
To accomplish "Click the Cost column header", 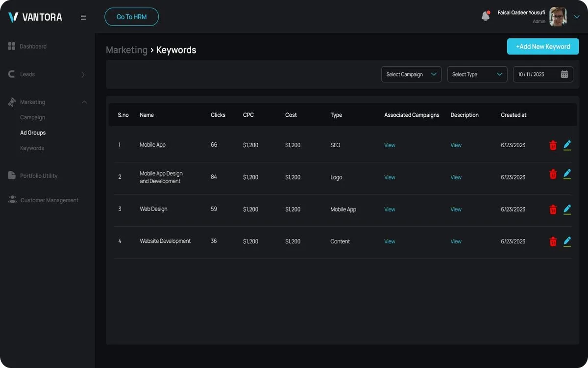I will coord(291,115).
